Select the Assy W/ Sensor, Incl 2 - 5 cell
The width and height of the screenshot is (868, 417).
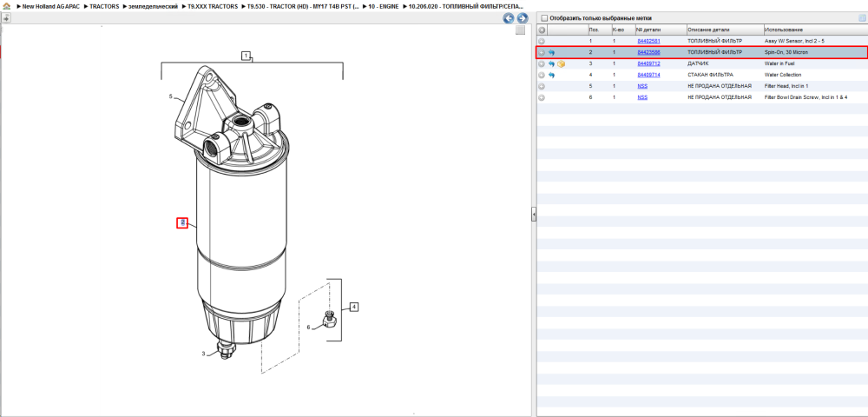pyautogui.click(x=794, y=41)
